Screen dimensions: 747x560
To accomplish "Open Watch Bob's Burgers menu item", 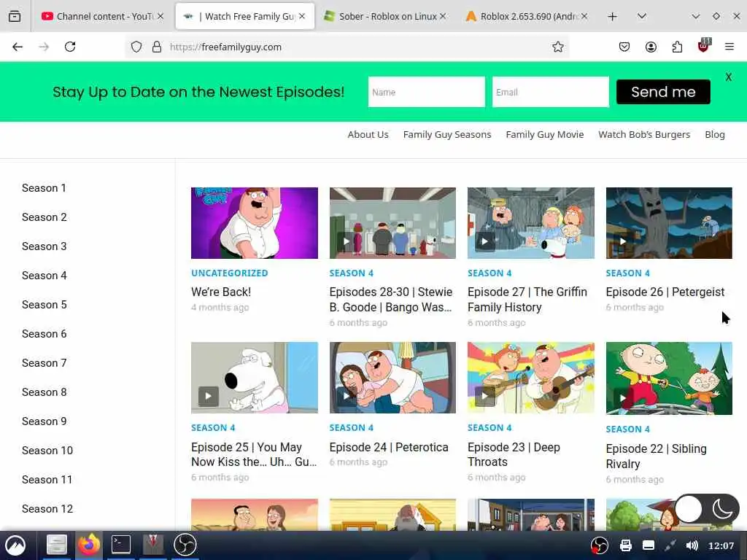I will coord(644,135).
